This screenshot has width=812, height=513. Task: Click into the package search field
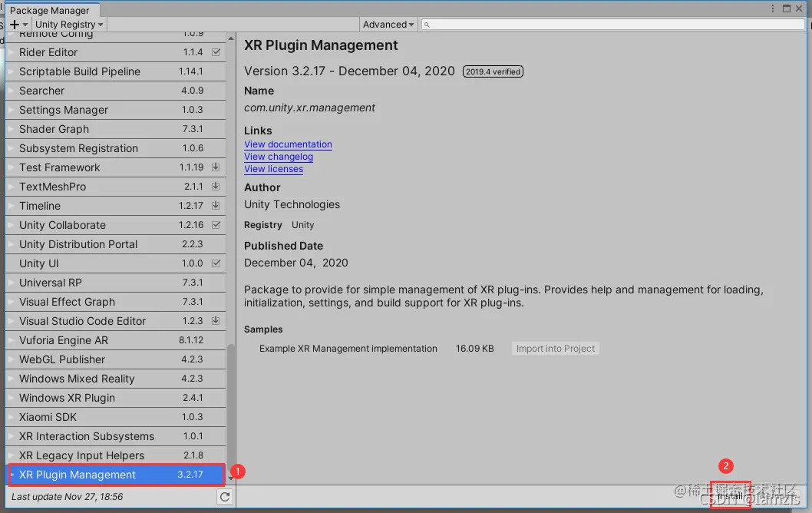613,25
